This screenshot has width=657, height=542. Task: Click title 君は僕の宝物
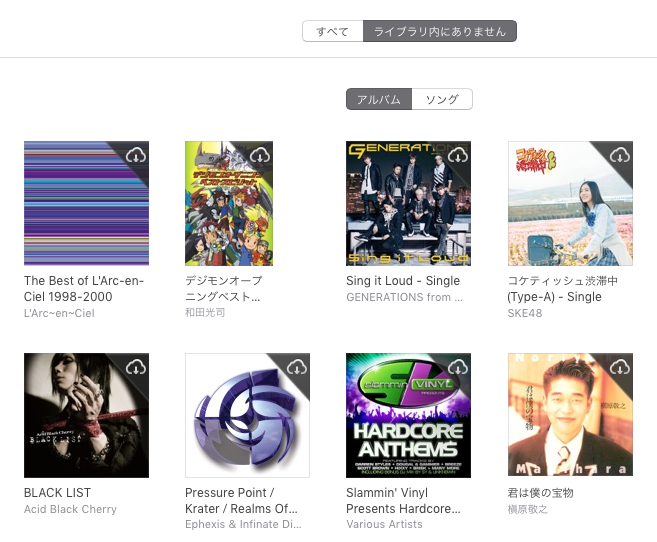[x=540, y=493]
